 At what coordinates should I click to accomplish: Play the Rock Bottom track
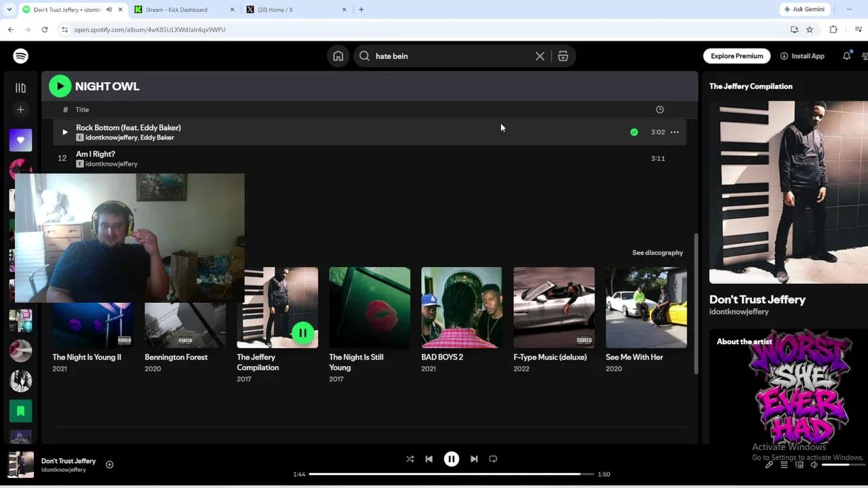coord(64,132)
